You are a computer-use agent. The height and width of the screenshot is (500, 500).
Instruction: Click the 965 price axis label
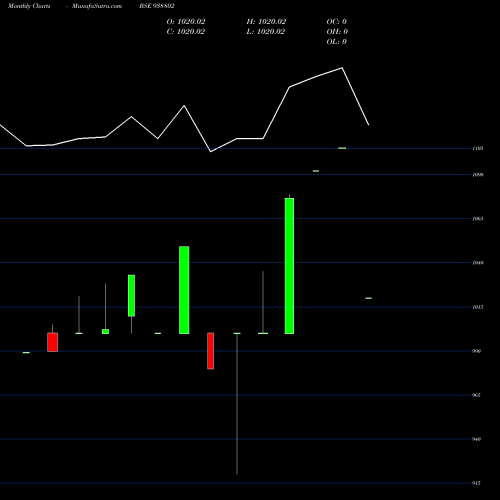(477, 395)
